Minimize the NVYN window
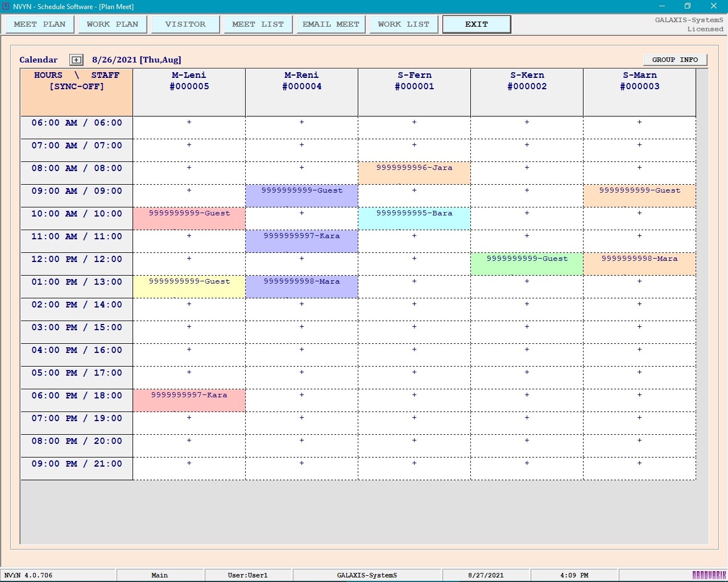The width and height of the screenshot is (728, 582). pyautogui.click(x=662, y=6)
